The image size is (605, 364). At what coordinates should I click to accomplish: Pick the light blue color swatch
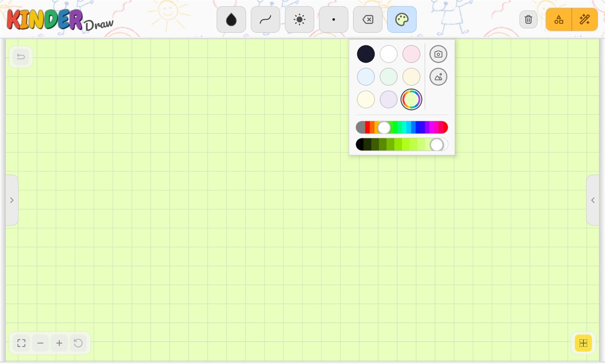point(366,77)
